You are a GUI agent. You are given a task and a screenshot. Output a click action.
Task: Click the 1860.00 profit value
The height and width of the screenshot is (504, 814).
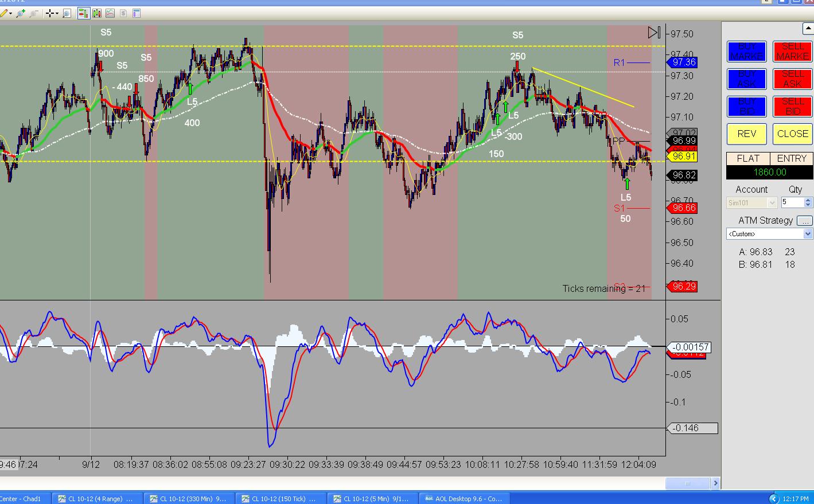tap(769, 172)
